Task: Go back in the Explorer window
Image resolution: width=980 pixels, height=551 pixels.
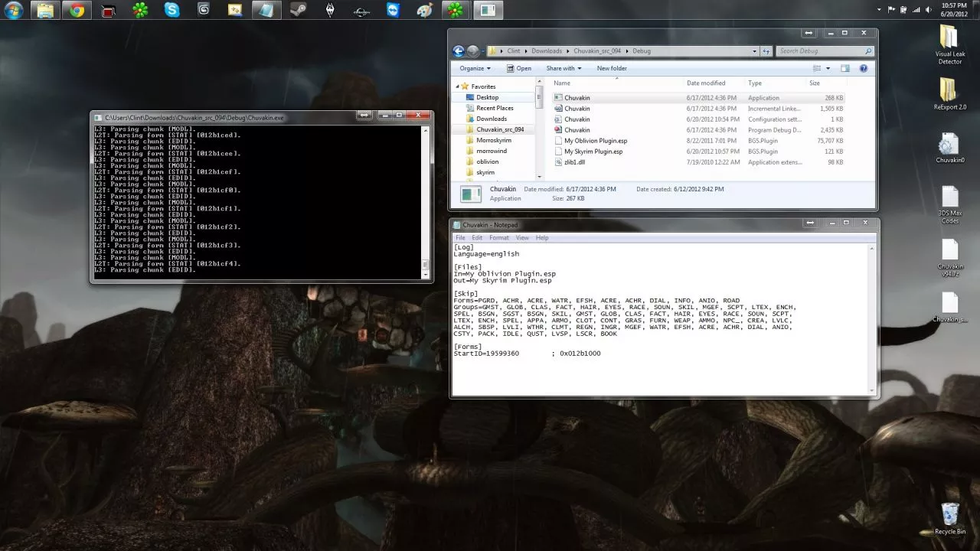Action: 459,51
